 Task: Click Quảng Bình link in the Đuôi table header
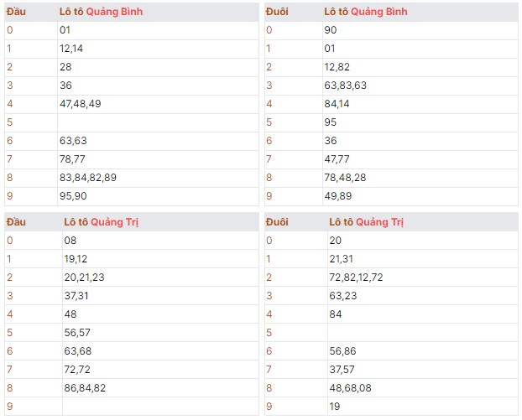pyautogui.click(x=378, y=12)
